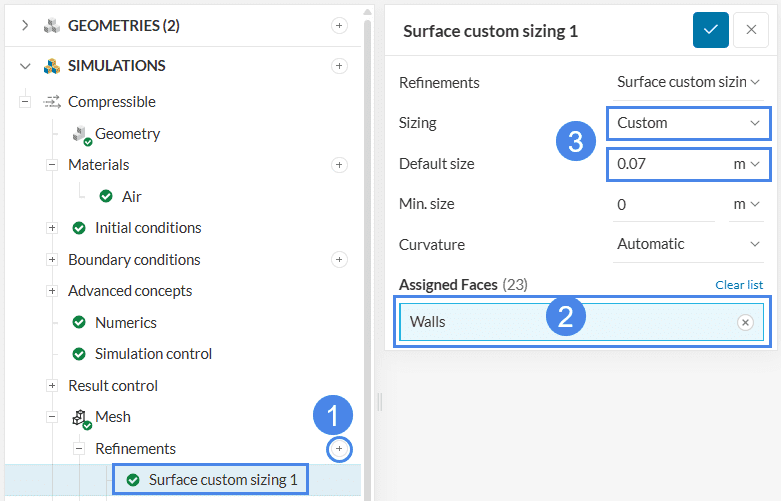This screenshot has height=501, width=781.
Task: Add a new mesh refinement
Action: [x=339, y=450]
